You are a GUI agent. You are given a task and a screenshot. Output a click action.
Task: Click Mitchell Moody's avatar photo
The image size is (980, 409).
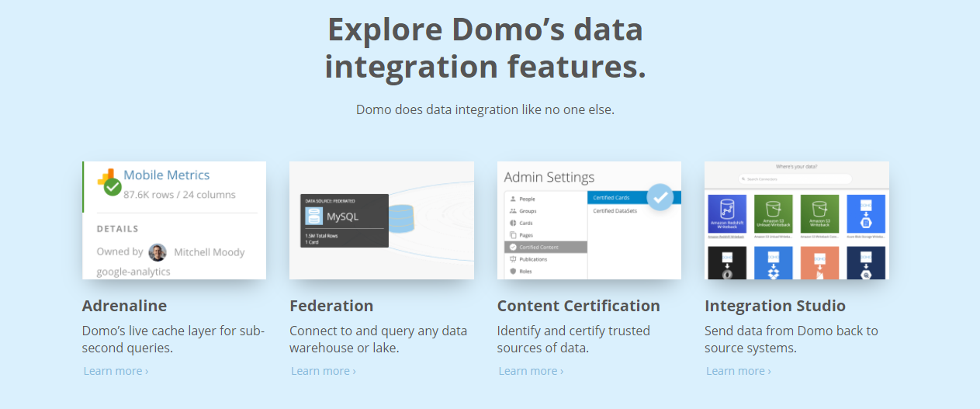point(158,252)
